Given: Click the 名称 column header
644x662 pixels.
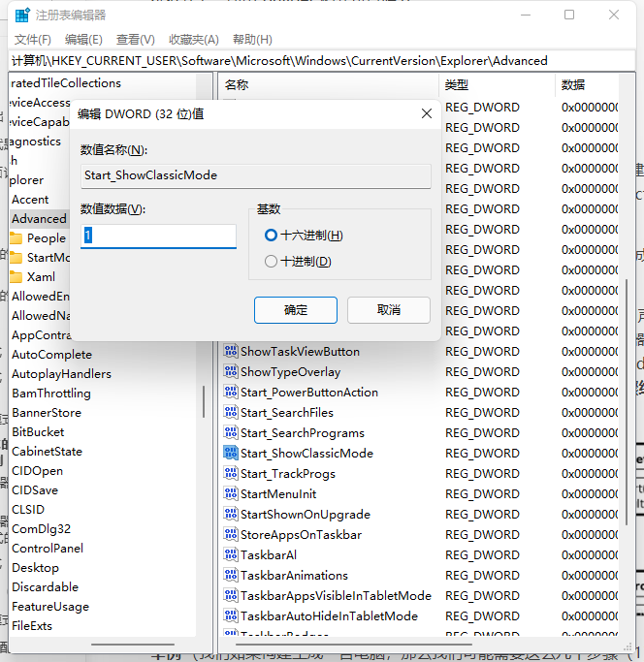Looking at the screenshot, I should click(330, 85).
